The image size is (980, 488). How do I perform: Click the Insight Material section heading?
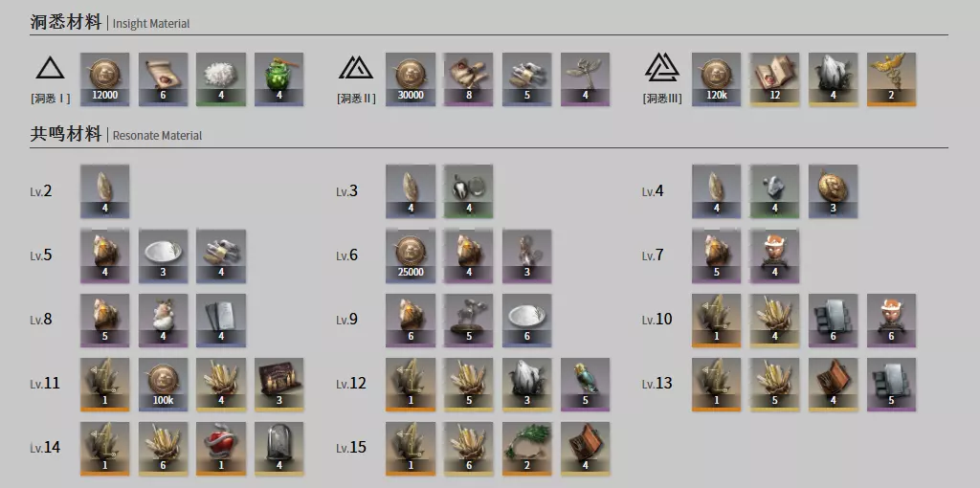click(x=110, y=23)
